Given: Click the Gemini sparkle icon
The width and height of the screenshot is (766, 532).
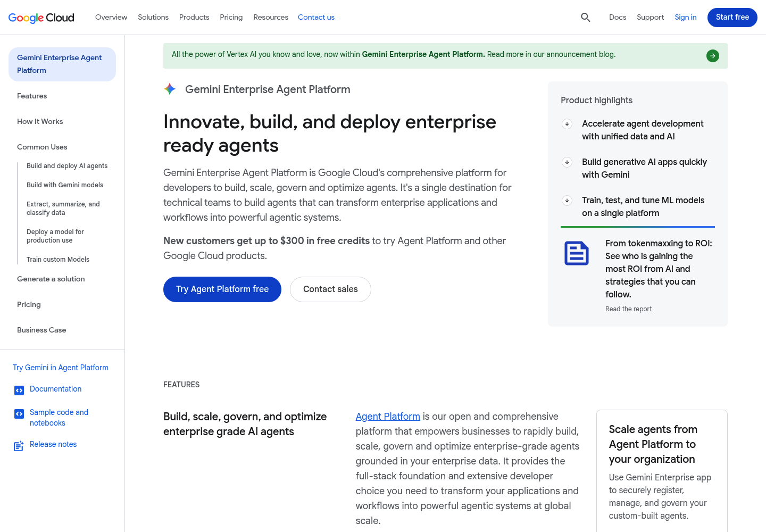Looking at the screenshot, I should (x=170, y=89).
